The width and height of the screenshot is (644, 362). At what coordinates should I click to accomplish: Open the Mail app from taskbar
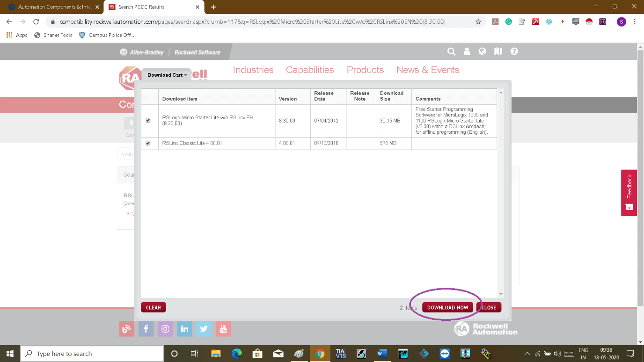coord(278,354)
